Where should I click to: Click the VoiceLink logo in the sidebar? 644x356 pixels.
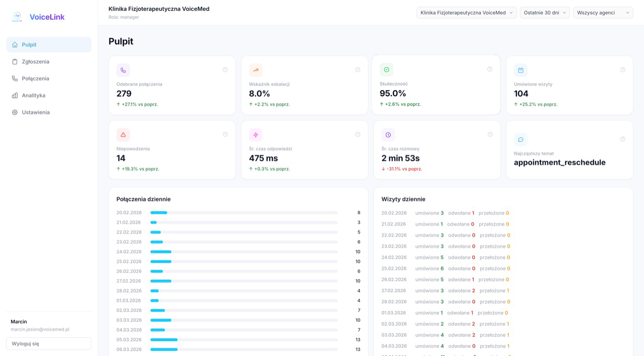(17, 17)
